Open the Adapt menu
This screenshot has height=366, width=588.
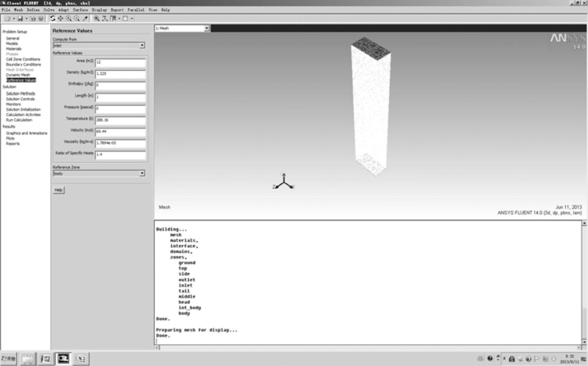(64, 10)
